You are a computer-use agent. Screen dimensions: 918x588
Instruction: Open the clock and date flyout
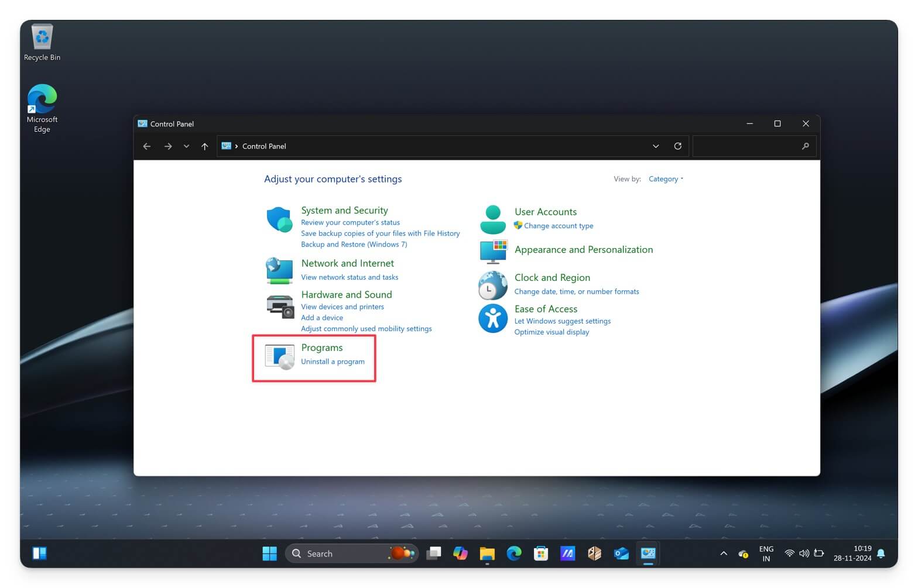[852, 553]
